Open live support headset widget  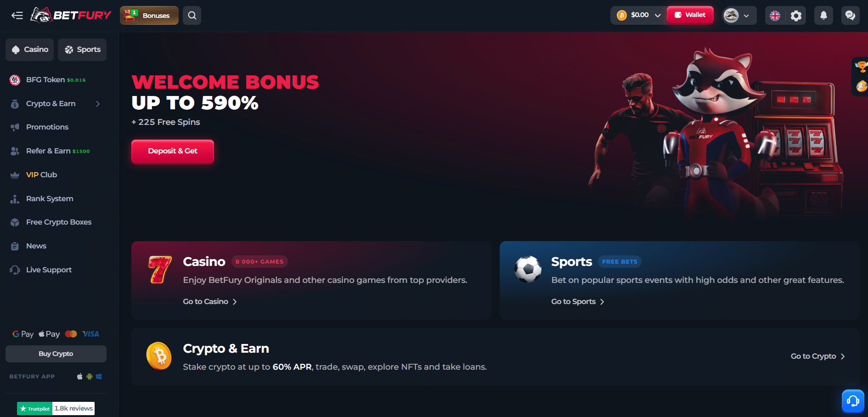[x=853, y=401]
